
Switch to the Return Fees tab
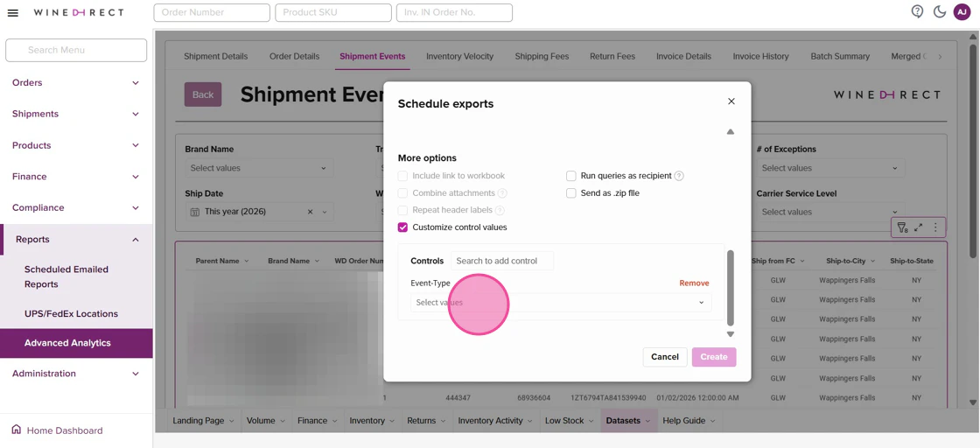point(612,56)
